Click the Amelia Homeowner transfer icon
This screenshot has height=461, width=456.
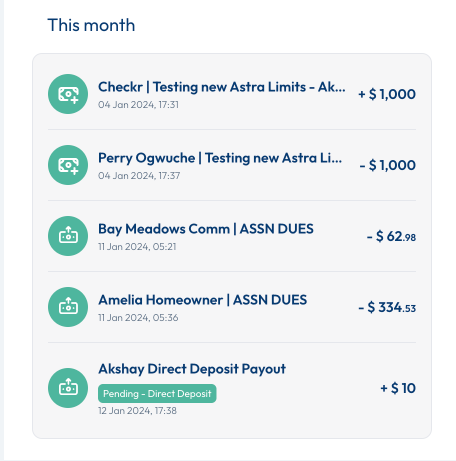click(68, 307)
